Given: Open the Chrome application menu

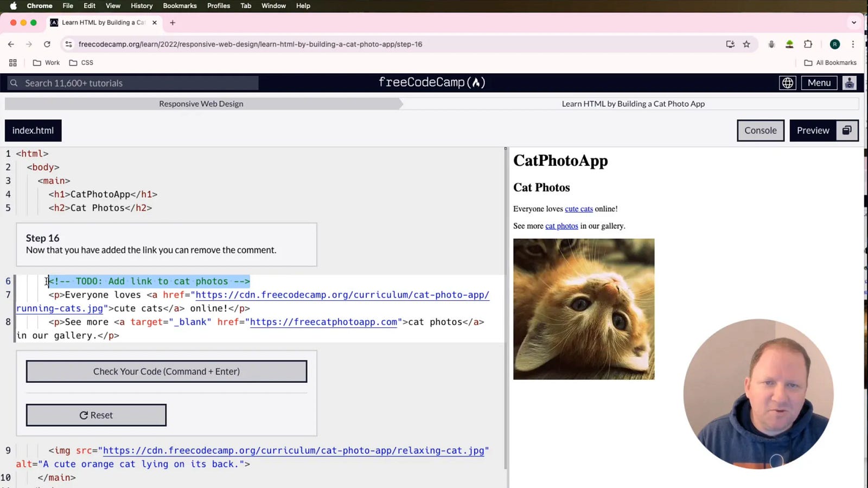Looking at the screenshot, I should [40, 6].
